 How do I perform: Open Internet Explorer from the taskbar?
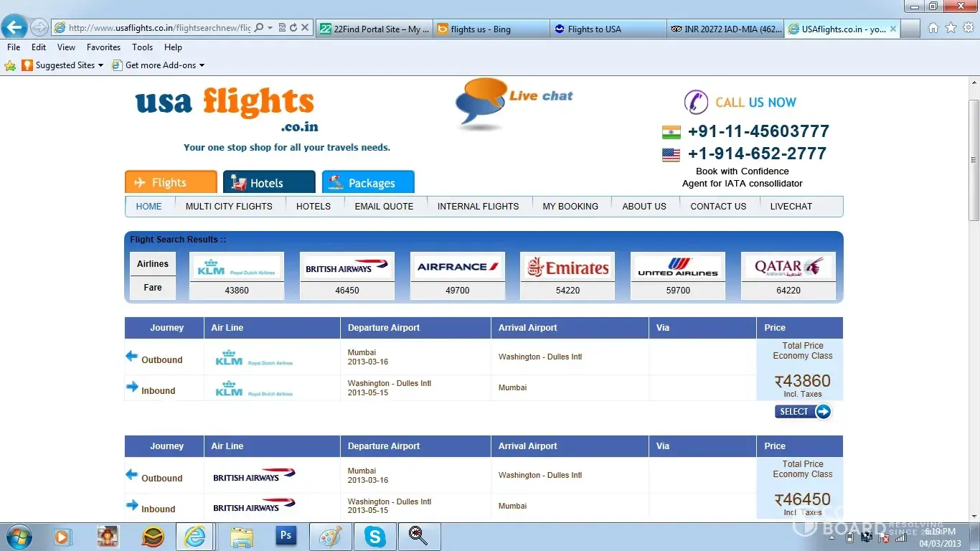[x=194, y=536]
